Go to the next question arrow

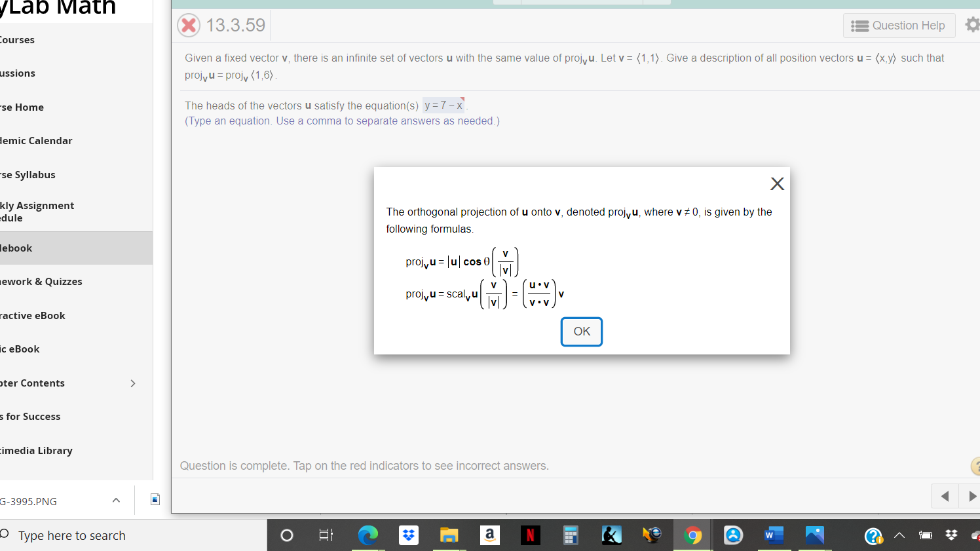971,496
